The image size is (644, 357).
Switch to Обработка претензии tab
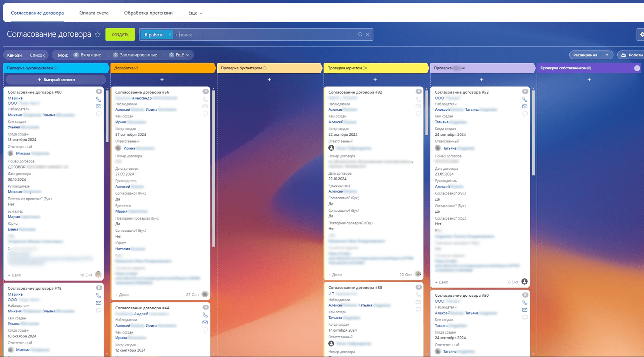pos(148,13)
